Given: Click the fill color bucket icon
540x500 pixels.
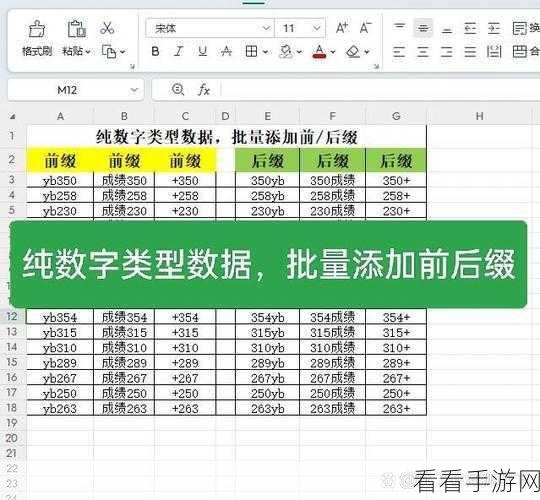Looking at the screenshot, I should pos(286,52).
